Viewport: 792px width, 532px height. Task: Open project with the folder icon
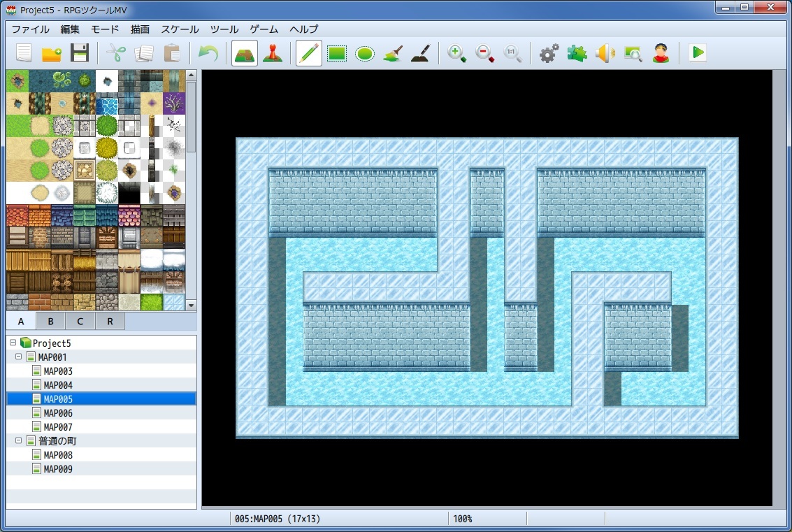[x=52, y=52]
